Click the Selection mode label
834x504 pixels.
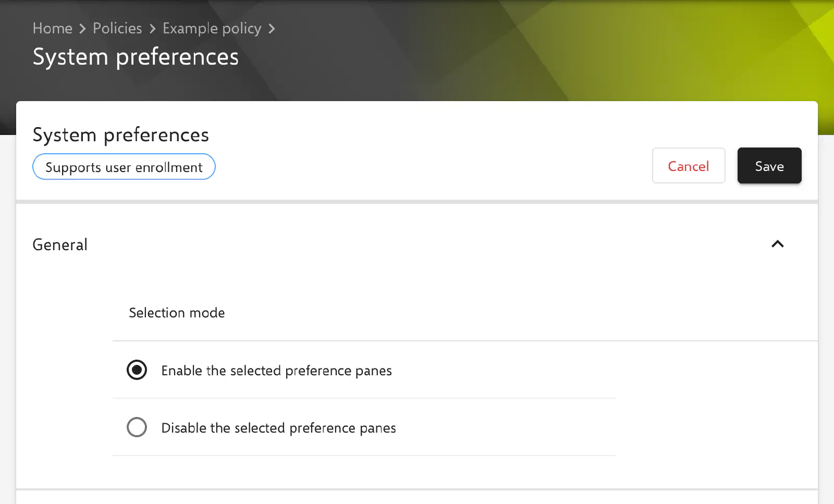177,313
